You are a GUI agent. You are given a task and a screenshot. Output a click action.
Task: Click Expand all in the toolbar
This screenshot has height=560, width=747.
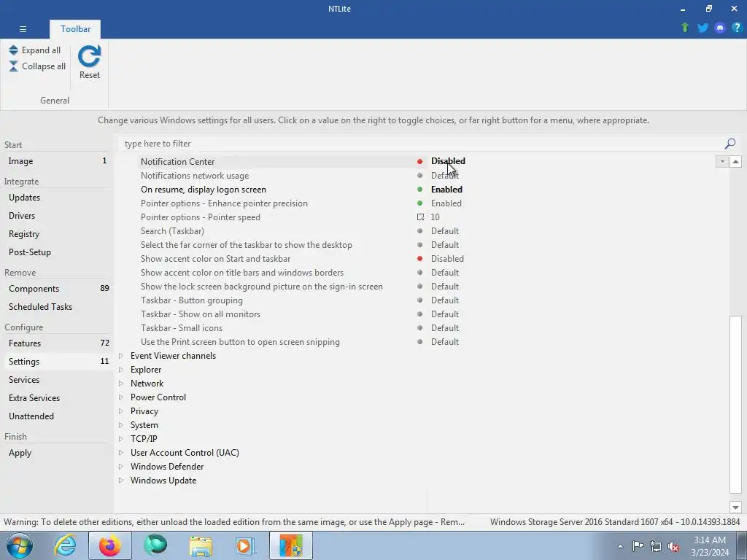(x=35, y=50)
